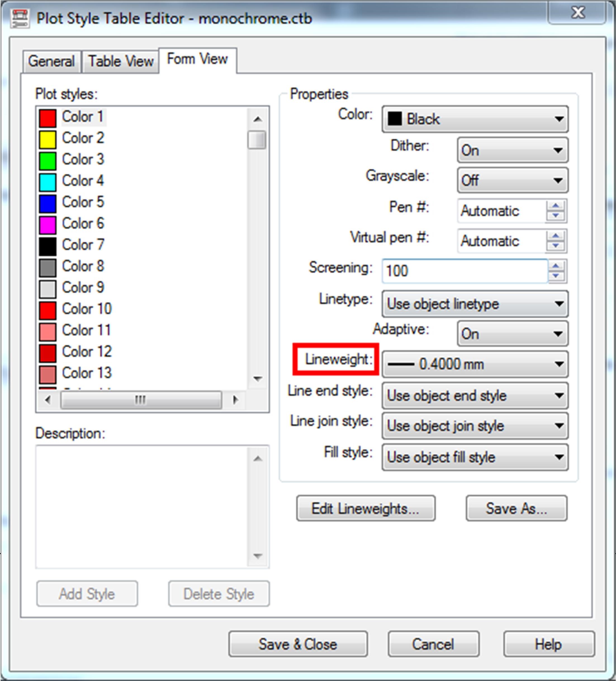Select the red Color 1 swatch
This screenshot has height=681, width=616.
47,118
